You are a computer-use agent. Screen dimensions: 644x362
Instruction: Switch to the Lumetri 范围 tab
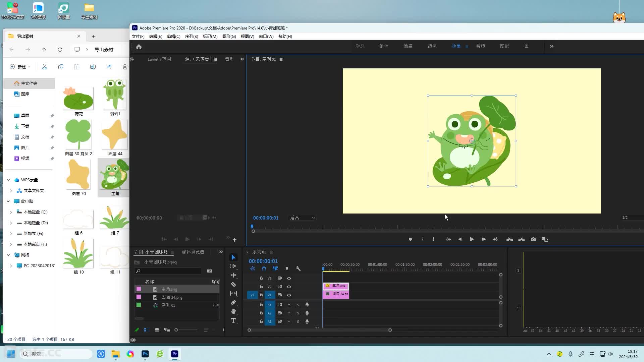(x=159, y=59)
